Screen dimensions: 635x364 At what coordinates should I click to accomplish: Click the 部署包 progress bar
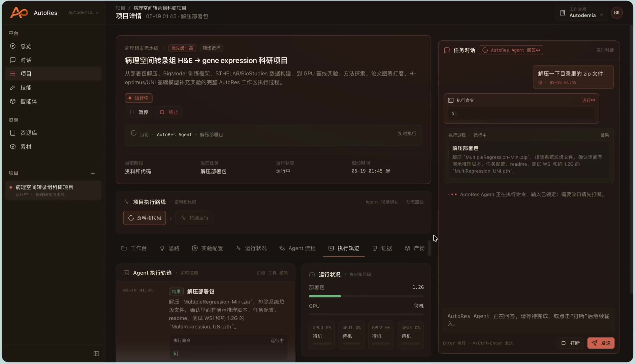coord(366,296)
